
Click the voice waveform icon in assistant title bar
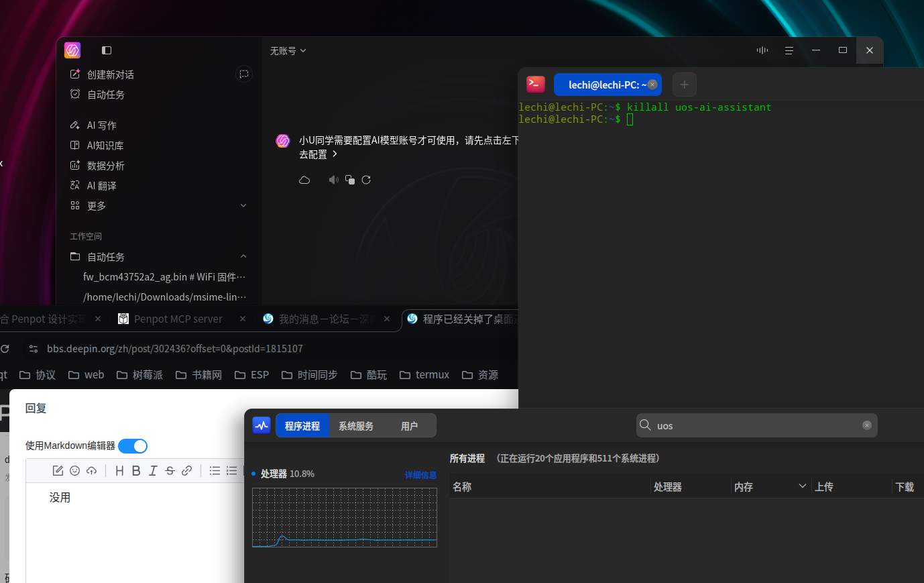point(762,50)
